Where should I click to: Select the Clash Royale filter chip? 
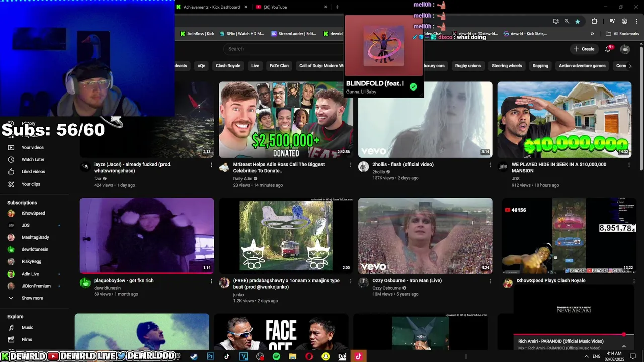click(228, 66)
